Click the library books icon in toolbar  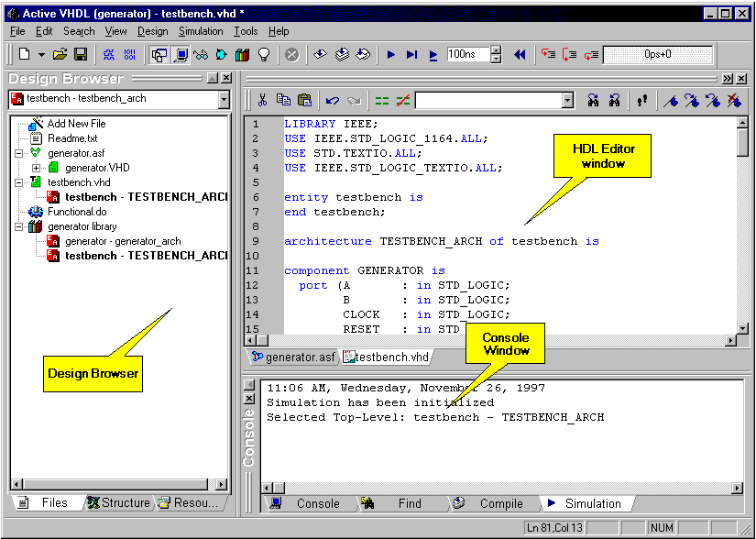coord(242,55)
